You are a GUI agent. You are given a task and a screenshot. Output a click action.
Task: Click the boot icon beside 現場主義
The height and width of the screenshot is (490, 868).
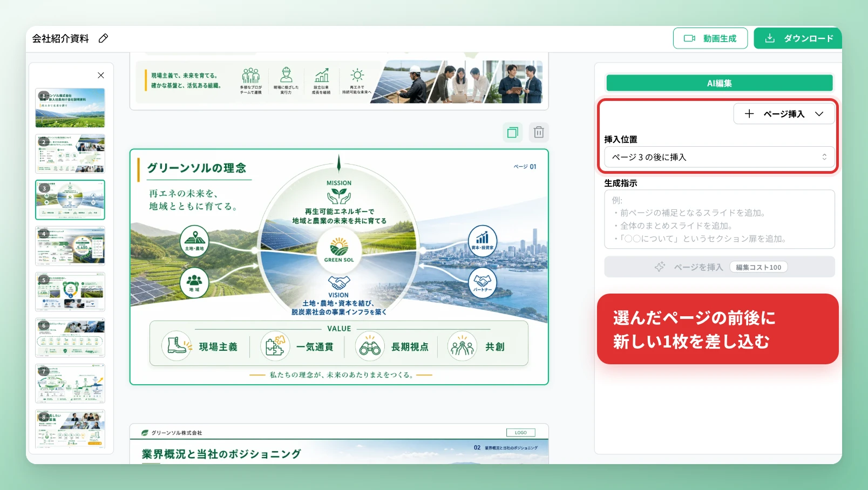click(177, 346)
